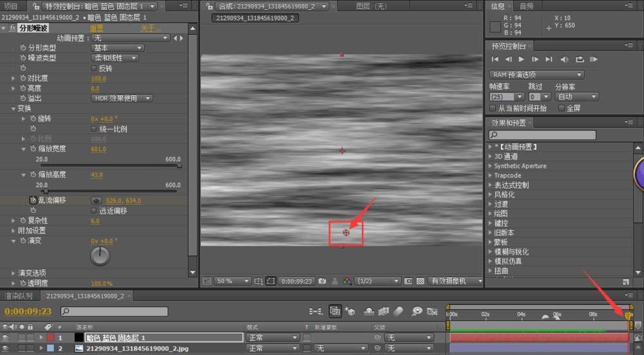Click the 重置 link for 分形噪波 effect
Image resolution: width=644 pixels, height=355 pixels.
pyautogui.click(x=97, y=29)
